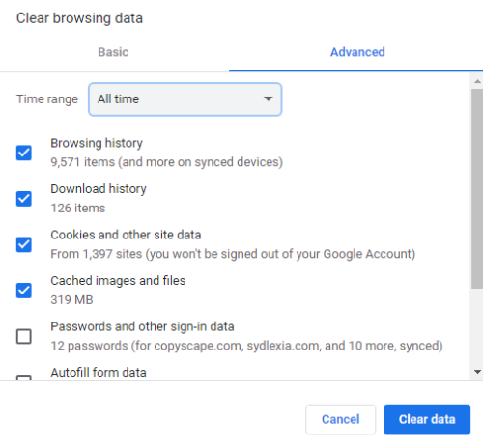Image resolution: width=483 pixels, height=448 pixels.
Task: Uncheck the Browsing history checkbox
Action: (x=24, y=153)
